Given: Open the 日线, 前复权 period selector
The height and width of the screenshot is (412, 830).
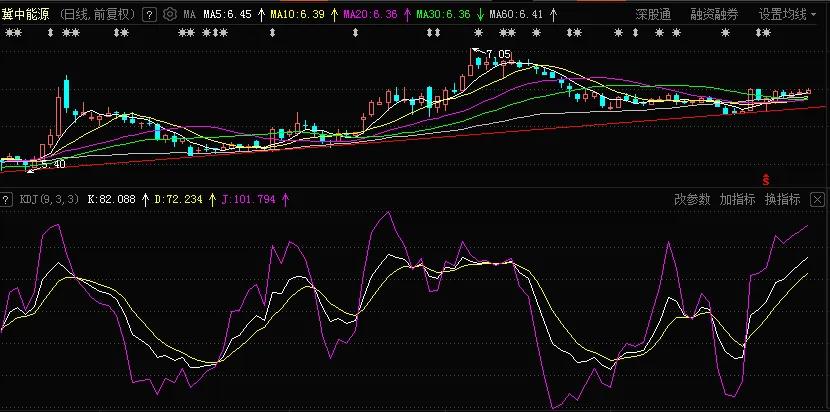Looking at the screenshot, I should [96, 15].
